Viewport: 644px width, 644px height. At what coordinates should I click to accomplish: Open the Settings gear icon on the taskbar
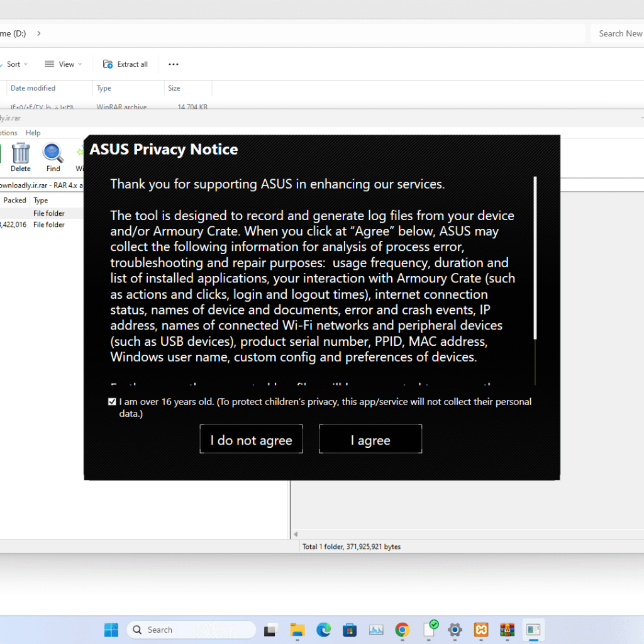[x=455, y=630]
